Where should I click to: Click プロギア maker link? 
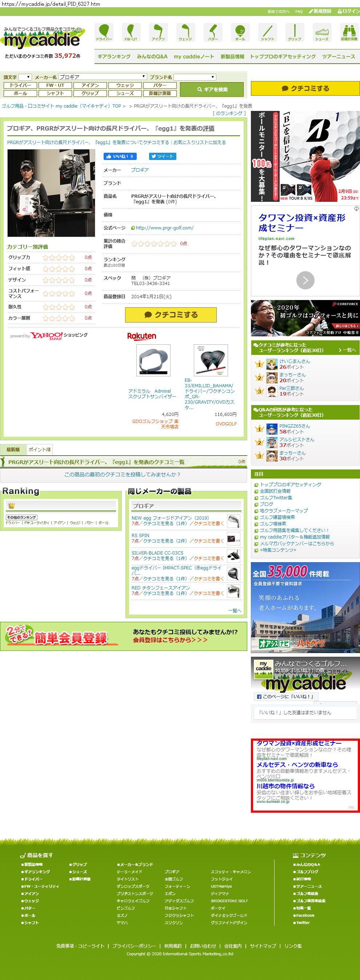[140, 170]
